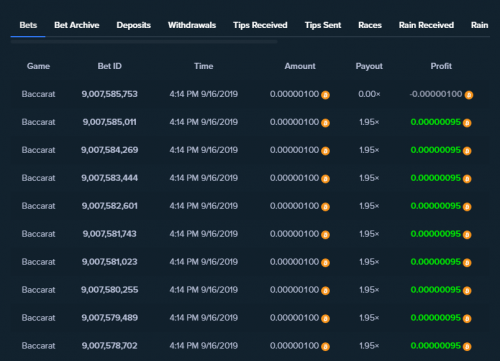500x361 pixels.
Task: Click time cell of bet 9,007,583,444
Action: (204, 178)
